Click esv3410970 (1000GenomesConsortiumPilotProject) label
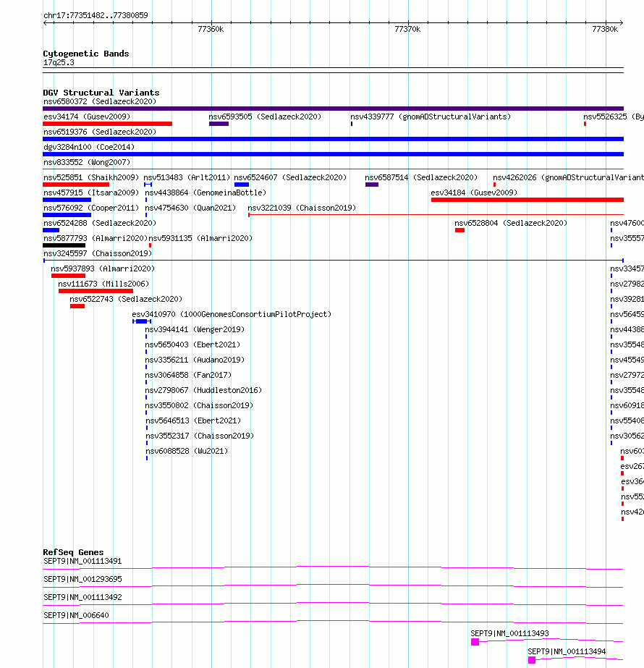Image resolution: width=644 pixels, height=668 pixels. 232,314
